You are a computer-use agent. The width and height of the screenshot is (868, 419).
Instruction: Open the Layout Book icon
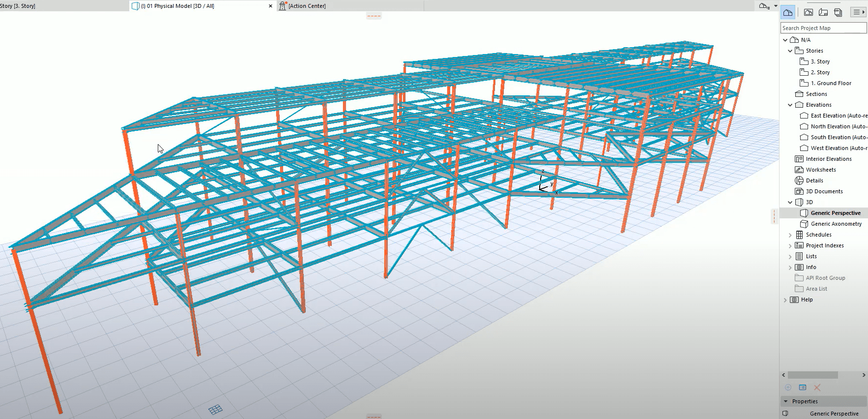[x=823, y=12]
